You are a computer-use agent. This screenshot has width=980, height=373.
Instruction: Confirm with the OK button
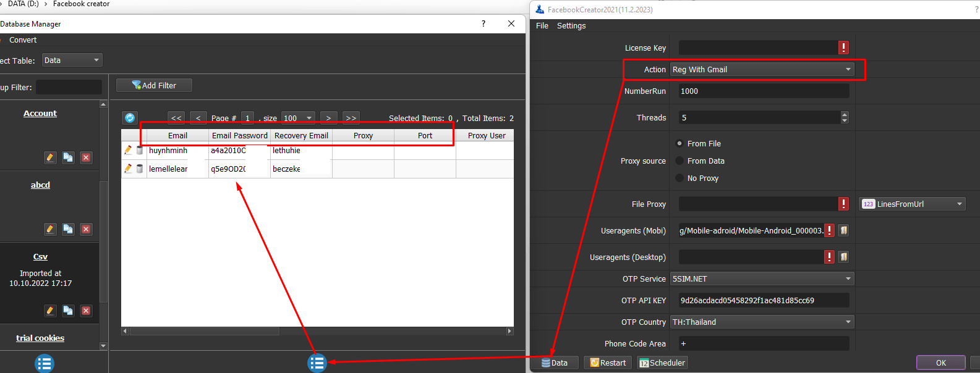941,363
